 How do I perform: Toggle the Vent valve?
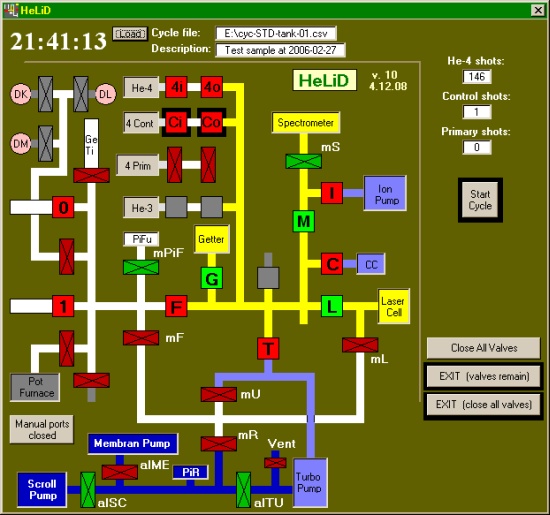click(275, 463)
